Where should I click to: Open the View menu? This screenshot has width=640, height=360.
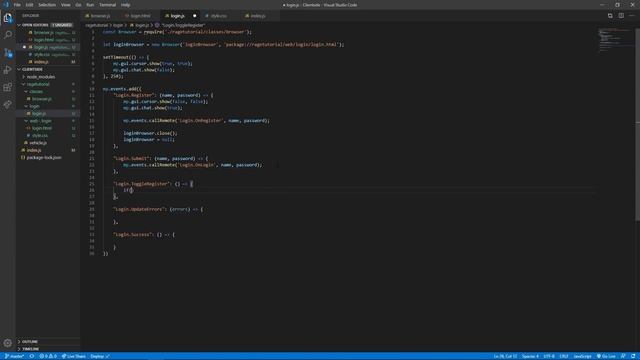(66, 5)
